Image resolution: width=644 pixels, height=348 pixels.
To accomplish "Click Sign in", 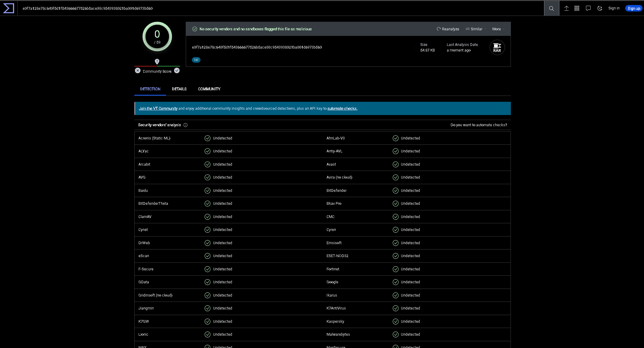I will [614, 8].
